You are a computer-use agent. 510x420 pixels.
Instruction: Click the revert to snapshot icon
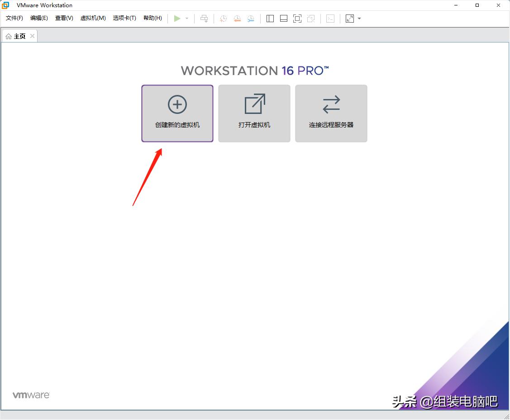click(x=237, y=19)
